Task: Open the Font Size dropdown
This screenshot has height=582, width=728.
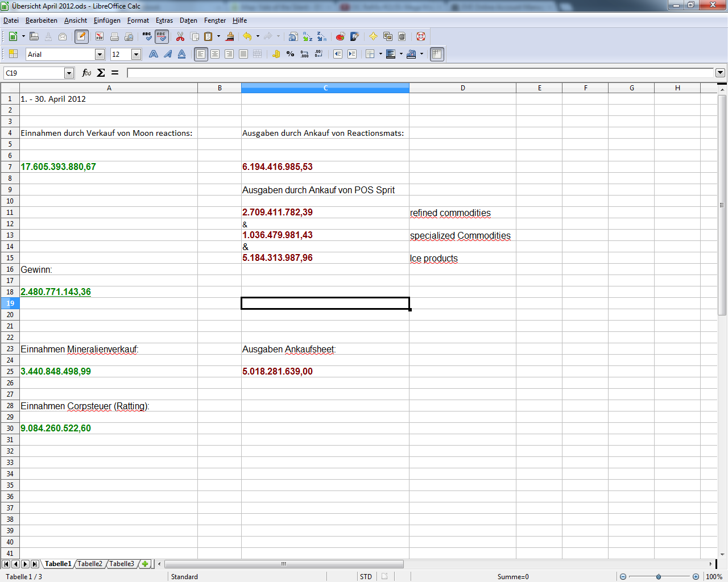Action: 136,55
